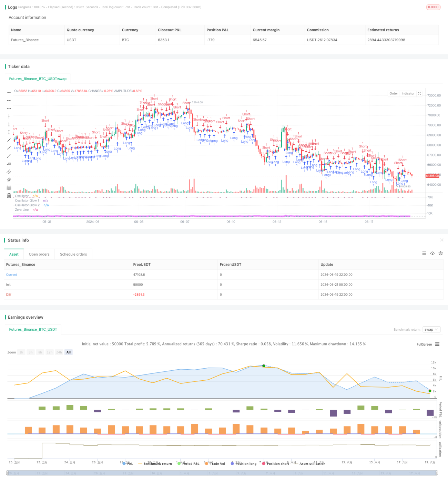
Task: Select the horizontal straight line drawing tool
Action: pos(9,92)
